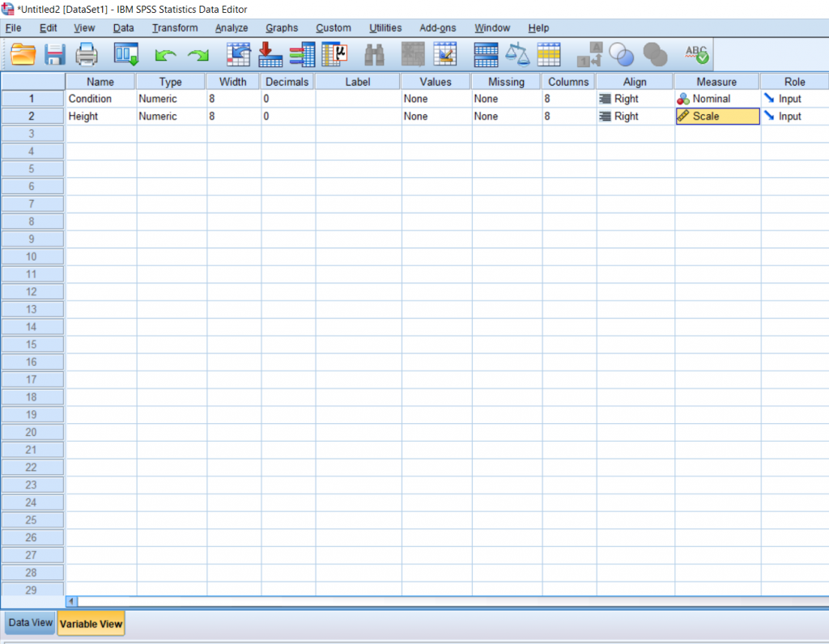Run Spell Check with the ABC icon
Image resolution: width=829 pixels, height=644 pixels.
pyautogui.click(x=695, y=55)
